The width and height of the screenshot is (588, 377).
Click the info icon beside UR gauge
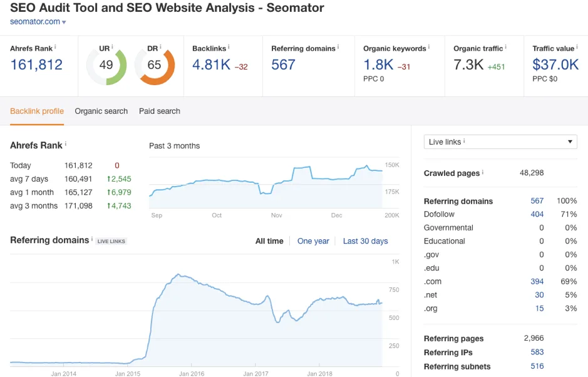pos(112,47)
